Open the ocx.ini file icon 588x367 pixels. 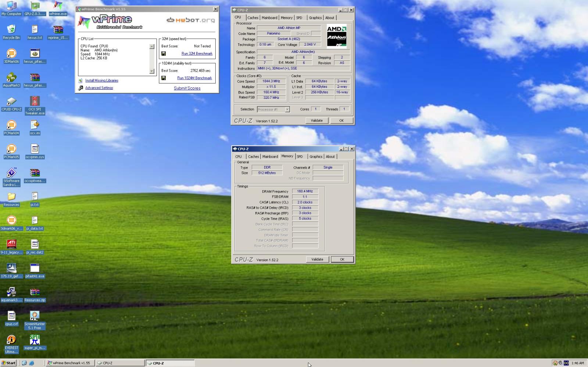coord(35,127)
